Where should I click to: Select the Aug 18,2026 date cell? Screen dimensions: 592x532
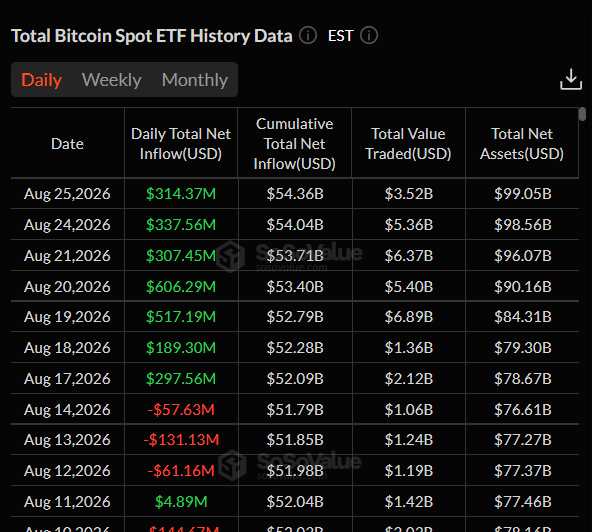pos(67,347)
